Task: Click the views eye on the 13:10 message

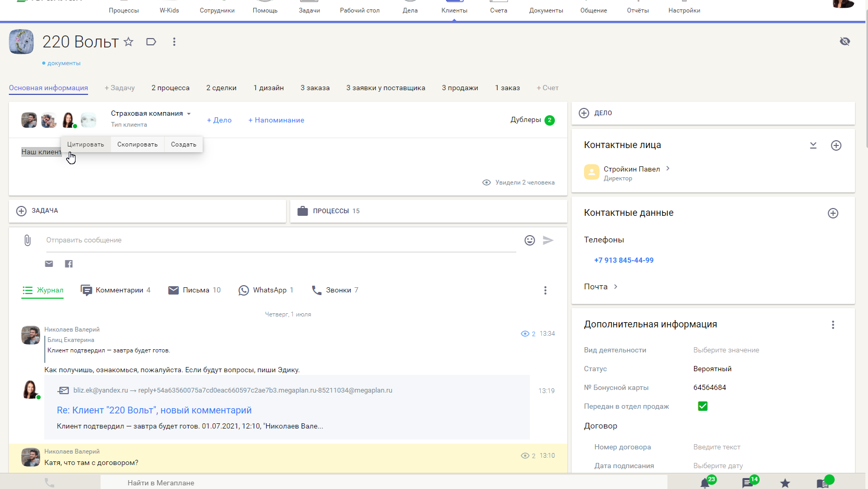Action: coord(525,456)
